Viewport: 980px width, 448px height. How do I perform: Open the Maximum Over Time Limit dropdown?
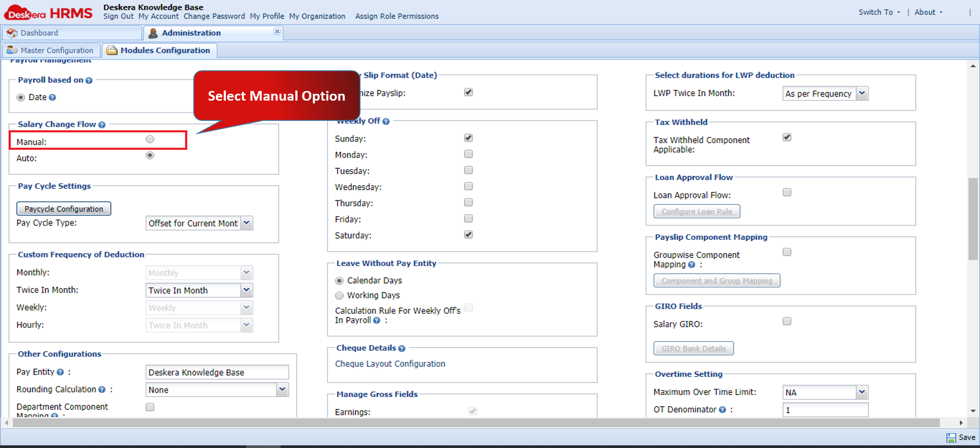click(x=862, y=392)
